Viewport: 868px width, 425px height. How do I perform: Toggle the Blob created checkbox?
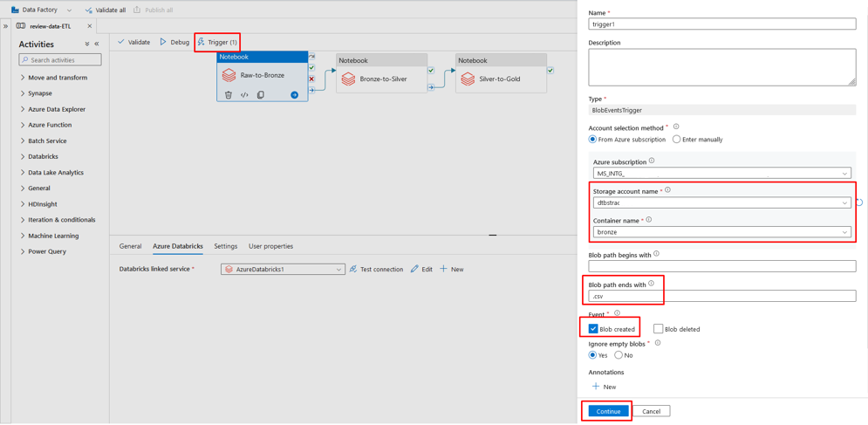(593, 329)
